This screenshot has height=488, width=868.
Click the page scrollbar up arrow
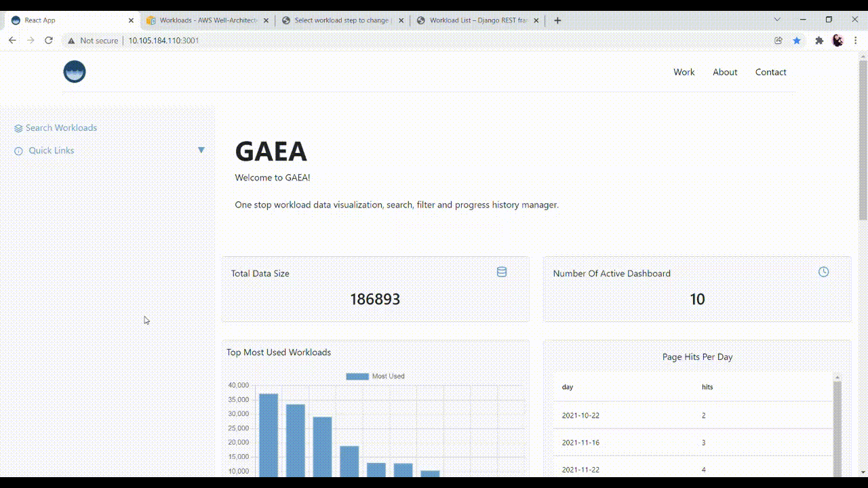(x=863, y=57)
